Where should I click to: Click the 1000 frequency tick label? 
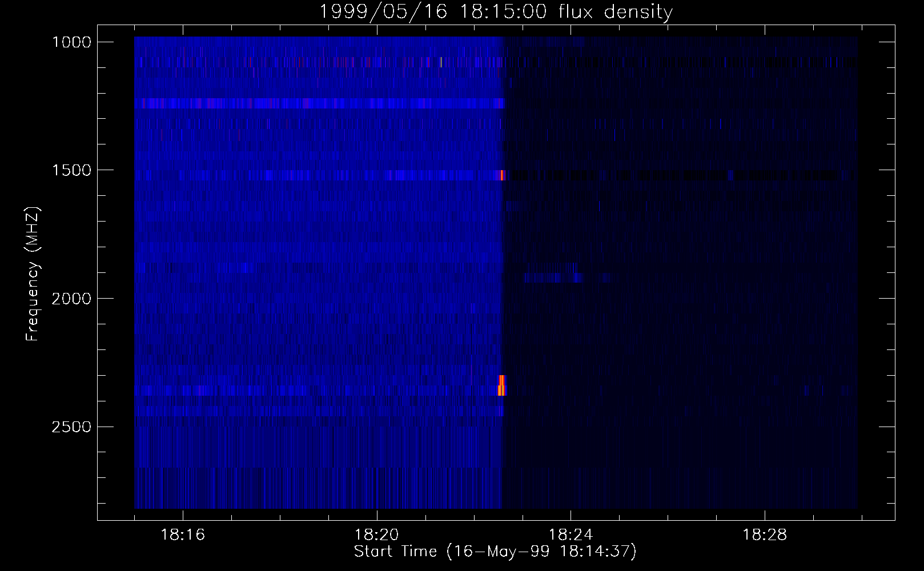71,42
